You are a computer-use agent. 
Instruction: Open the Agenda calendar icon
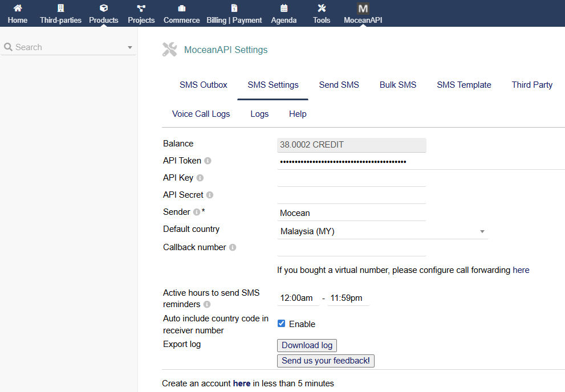point(284,9)
